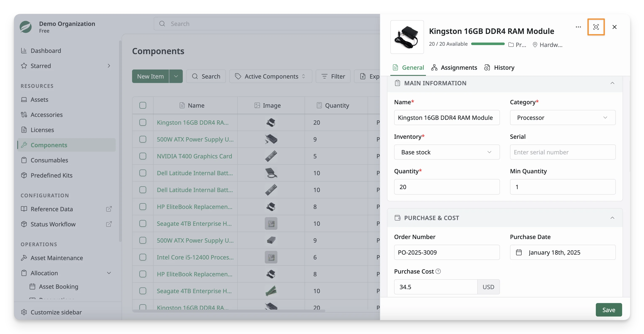Switch to the History tab
Viewport: 644px width, 334px height.
coord(499,67)
